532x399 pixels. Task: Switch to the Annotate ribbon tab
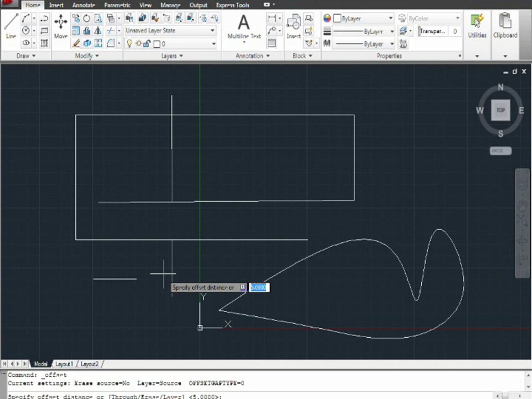83,5
